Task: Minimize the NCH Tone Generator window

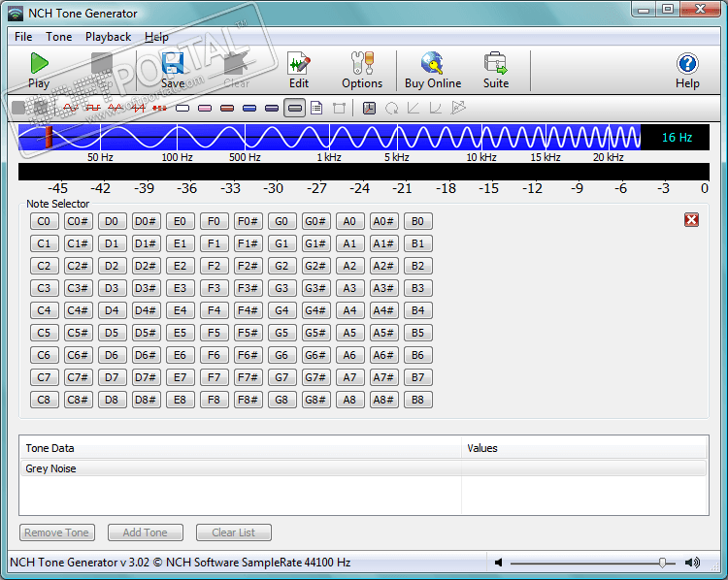Action: click(643, 10)
